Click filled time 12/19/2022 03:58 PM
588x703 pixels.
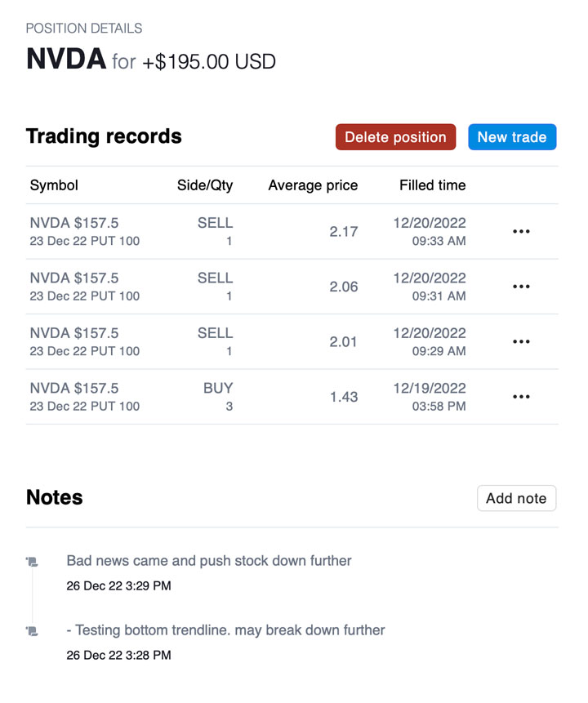(430, 397)
